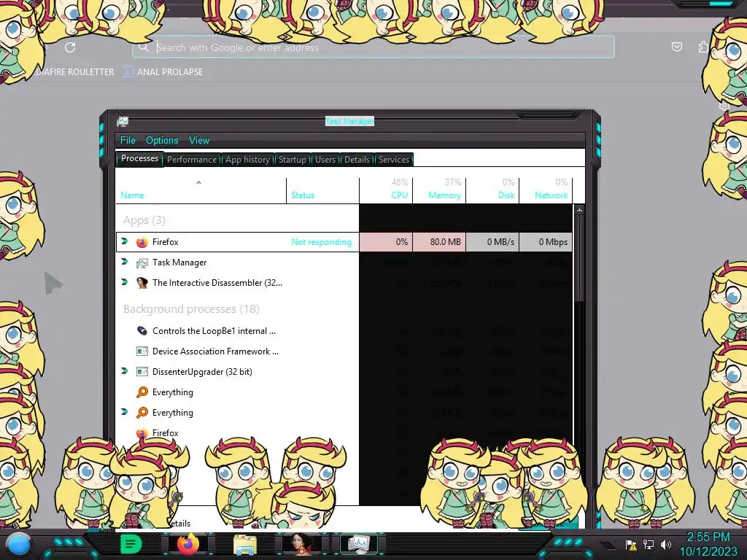Switch to the Details tab
The width and height of the screenshot is (747, 560).
(357, 160)
